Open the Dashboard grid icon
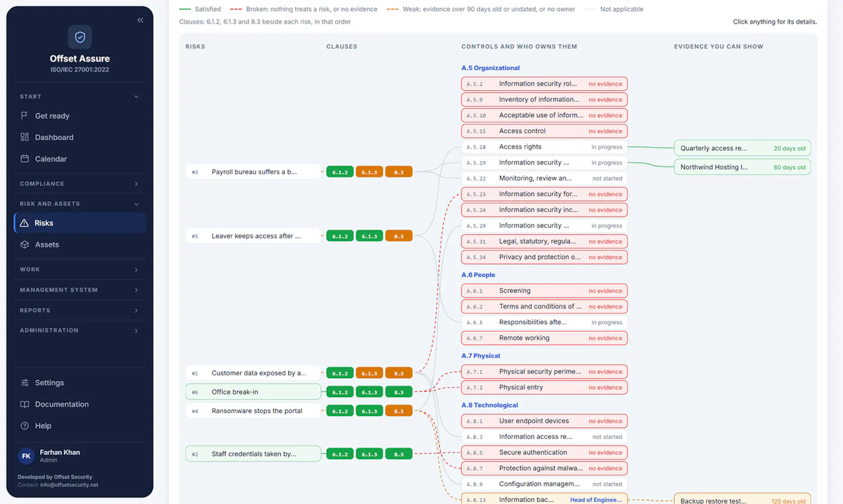The width and height of the screenshot is (843, 504). pos(24,137)
